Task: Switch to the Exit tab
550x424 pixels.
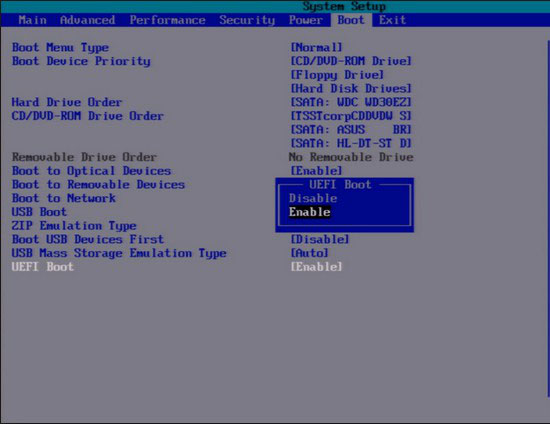Action: tap(392, 20)
